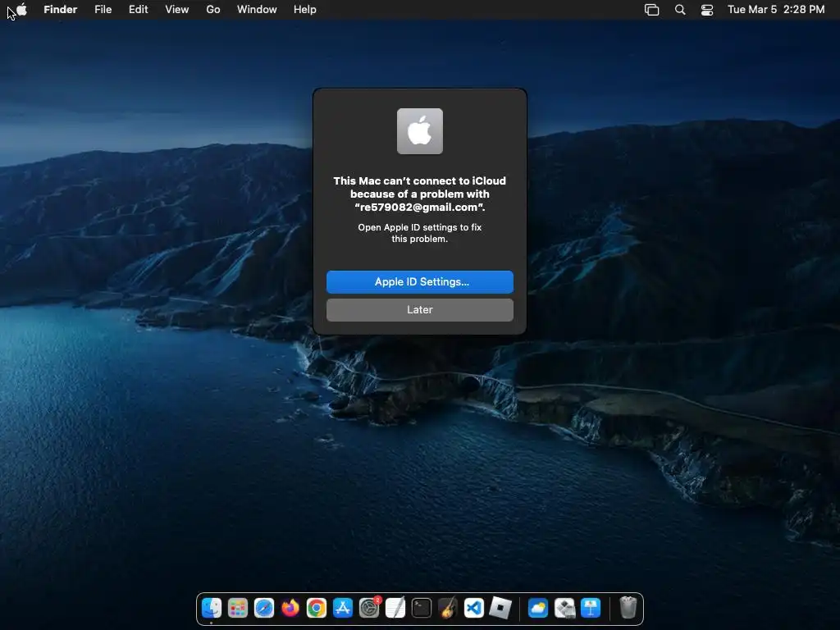Open Visual Studio Code in Dock
This screenshot has width=840, height=630.
coord(474,608)
